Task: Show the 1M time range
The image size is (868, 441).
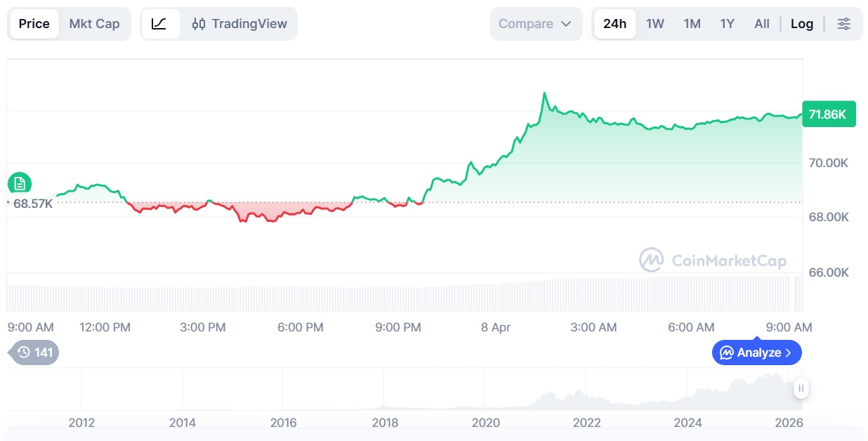Action: pyautogui.click(x=692, y=24)
